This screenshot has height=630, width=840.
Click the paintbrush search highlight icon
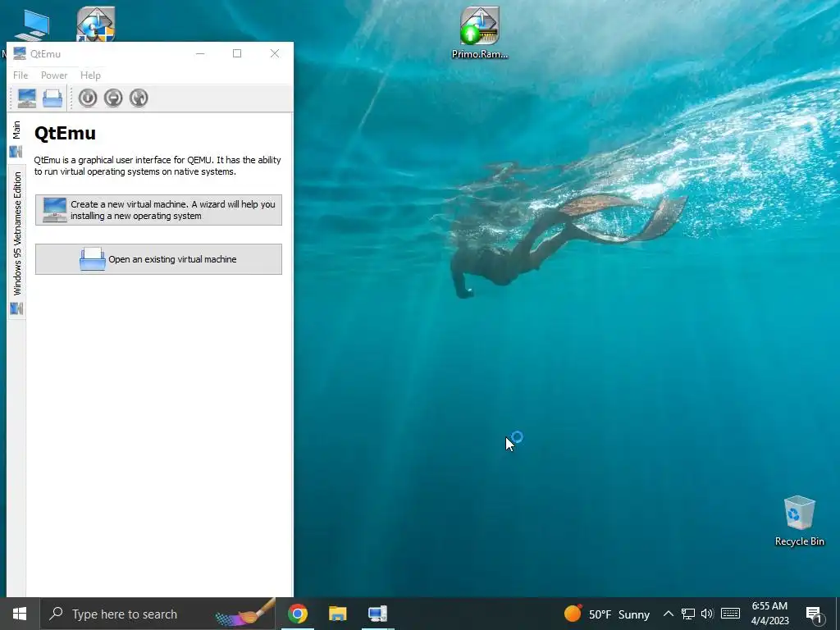(x=245, y=613)
